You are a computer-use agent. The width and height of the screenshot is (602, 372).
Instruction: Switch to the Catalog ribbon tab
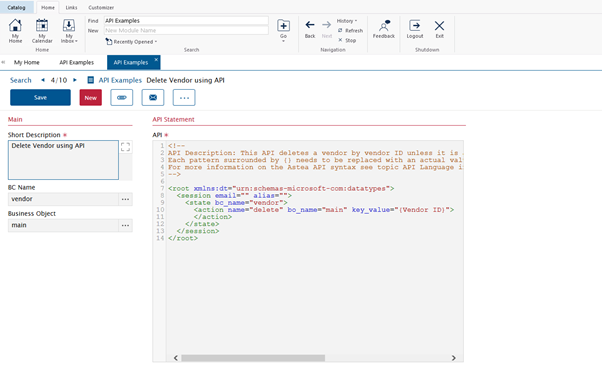[17, 7]
